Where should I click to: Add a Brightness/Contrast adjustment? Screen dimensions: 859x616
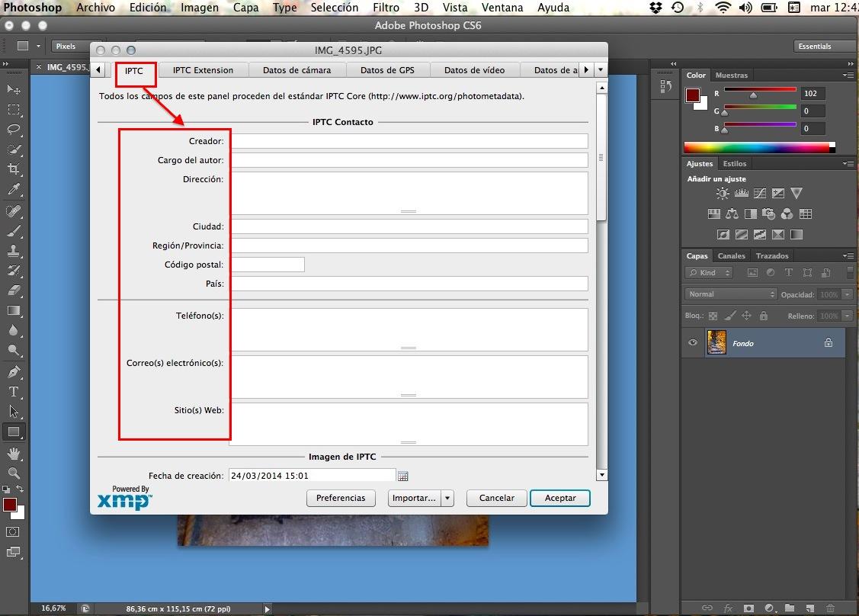tap(722, 194)
